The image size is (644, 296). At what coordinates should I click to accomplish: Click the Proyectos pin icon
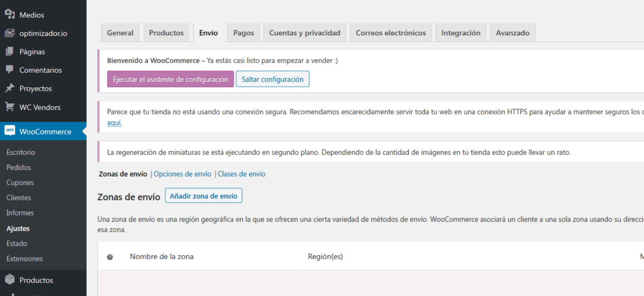pyautogui.click(x=10, y=88)
